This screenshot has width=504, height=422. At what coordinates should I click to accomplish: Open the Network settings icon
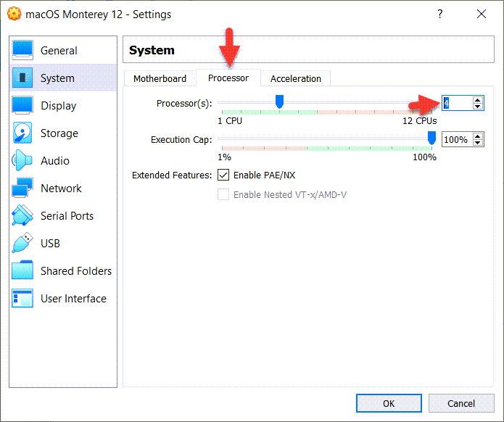[22, 189]
